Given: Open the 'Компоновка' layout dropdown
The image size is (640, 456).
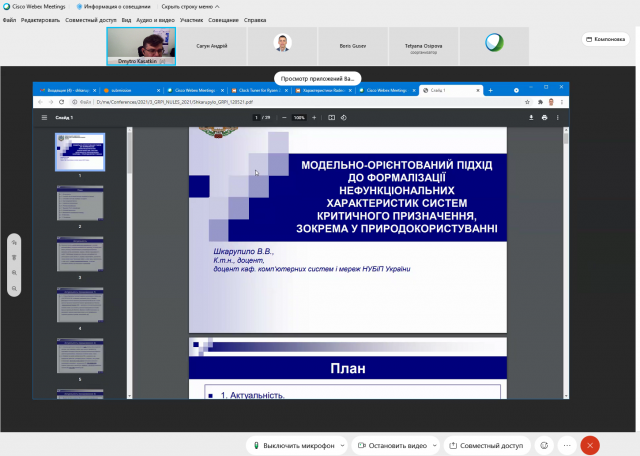Looking at the screenshot, I should (x=605, y=39).
